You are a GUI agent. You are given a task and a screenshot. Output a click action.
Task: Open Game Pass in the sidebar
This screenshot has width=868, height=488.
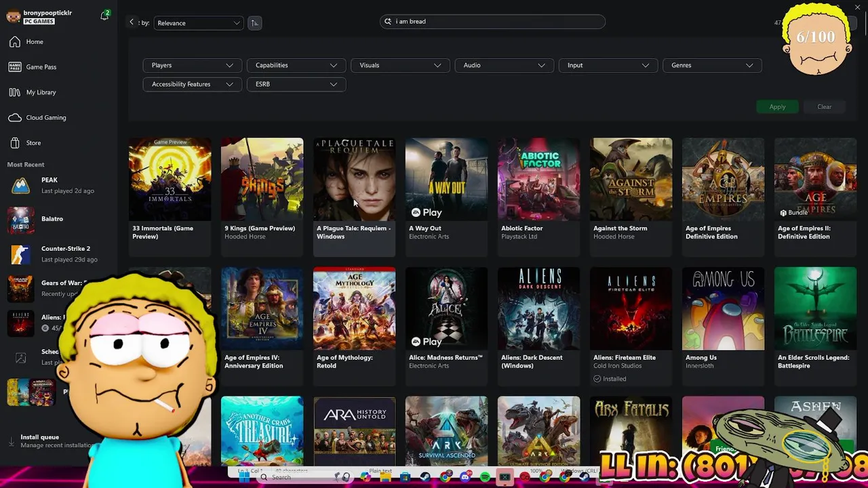click(x=33, y=67)
